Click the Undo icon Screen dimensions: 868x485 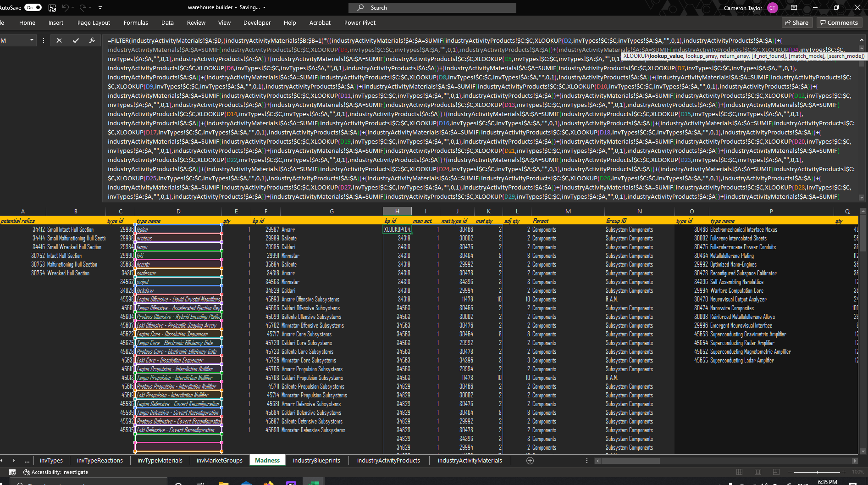pyautogui.click(x=66, y=7)
